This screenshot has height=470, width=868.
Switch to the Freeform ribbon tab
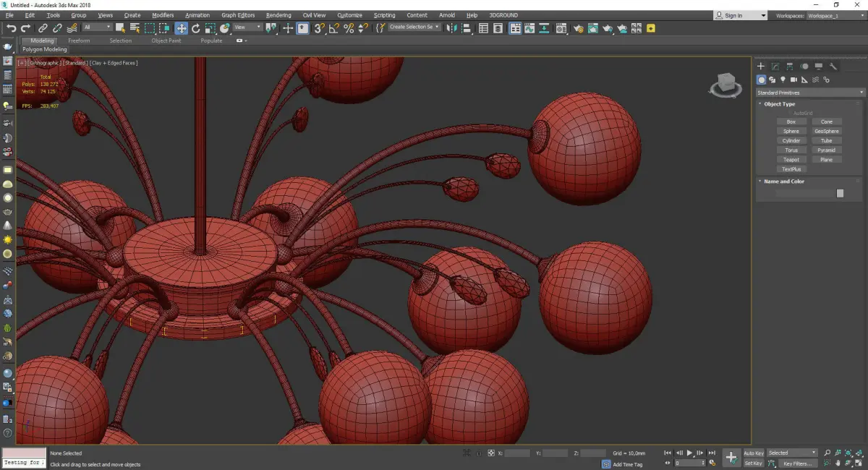79,40
